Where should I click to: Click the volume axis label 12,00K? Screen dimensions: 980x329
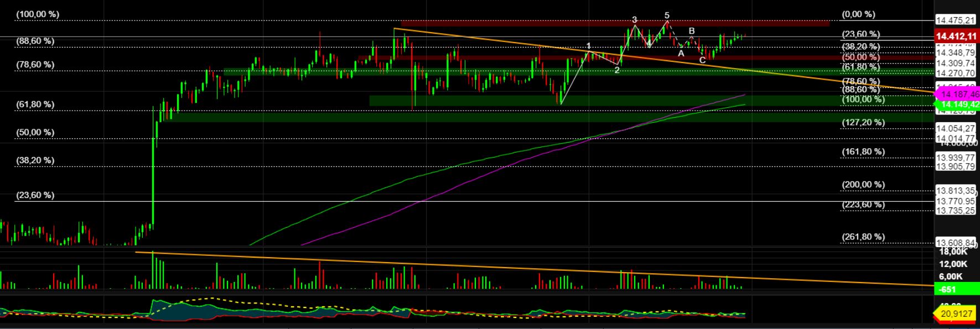[953, 264]
